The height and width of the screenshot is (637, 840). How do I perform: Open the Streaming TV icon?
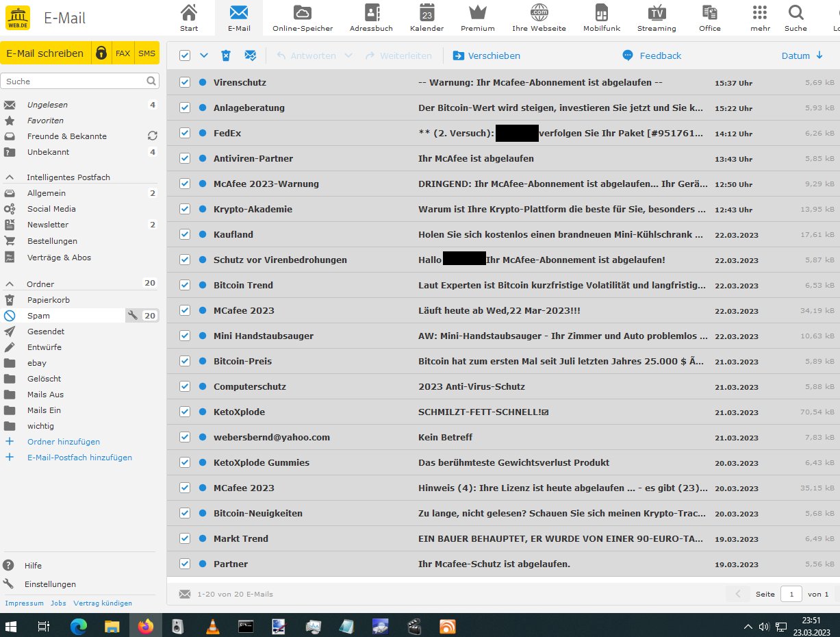[x=657, y=12]
